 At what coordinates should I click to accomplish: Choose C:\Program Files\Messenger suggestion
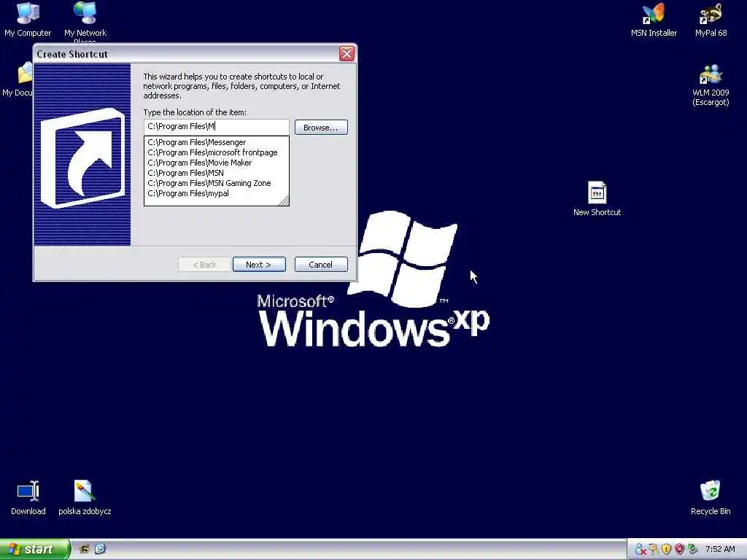[216, 142]
